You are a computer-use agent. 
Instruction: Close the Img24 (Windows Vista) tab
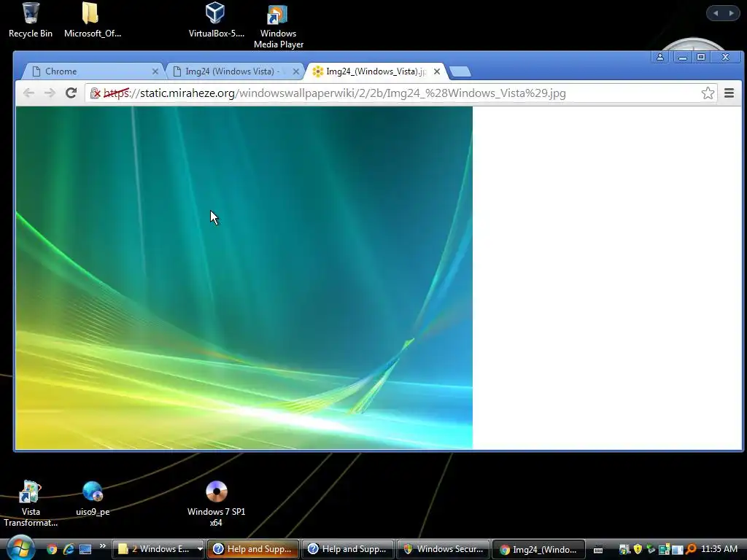(296, 71)
